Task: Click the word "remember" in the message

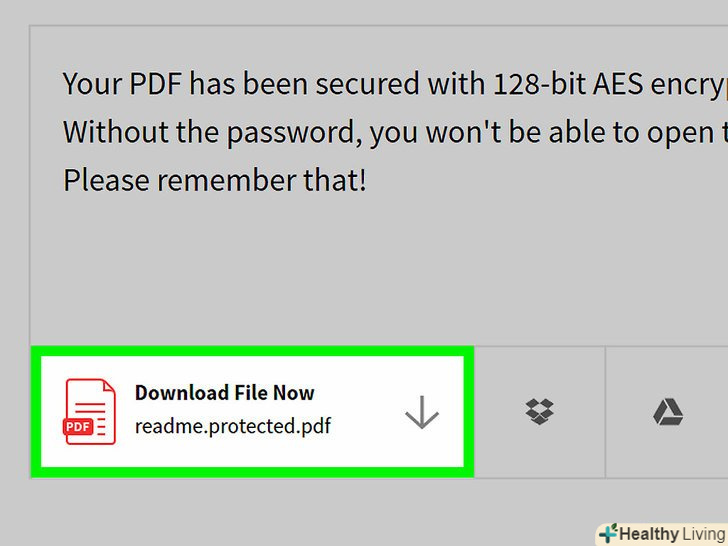Action: pyautogui.click(x=223, y=181)
